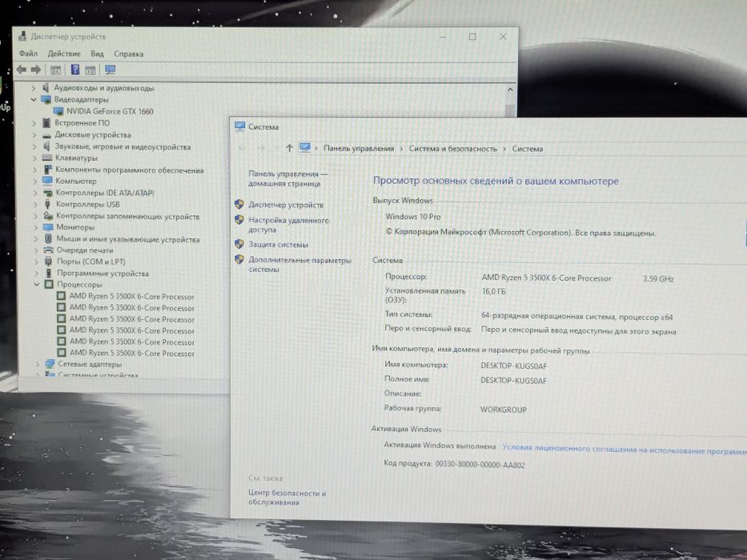
Task: Click the Сетевые адаптеры network icon
Action: click(50, 364)
